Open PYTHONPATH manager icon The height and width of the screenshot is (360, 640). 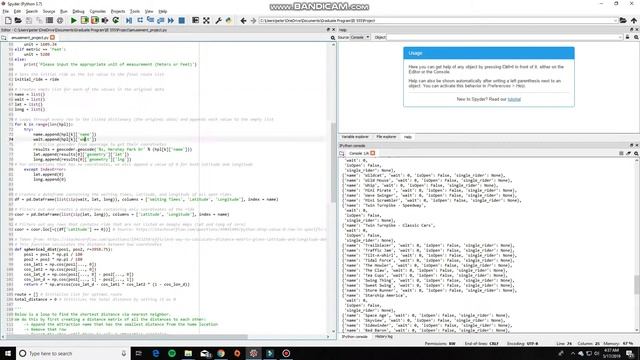click(x=229, y=20)
